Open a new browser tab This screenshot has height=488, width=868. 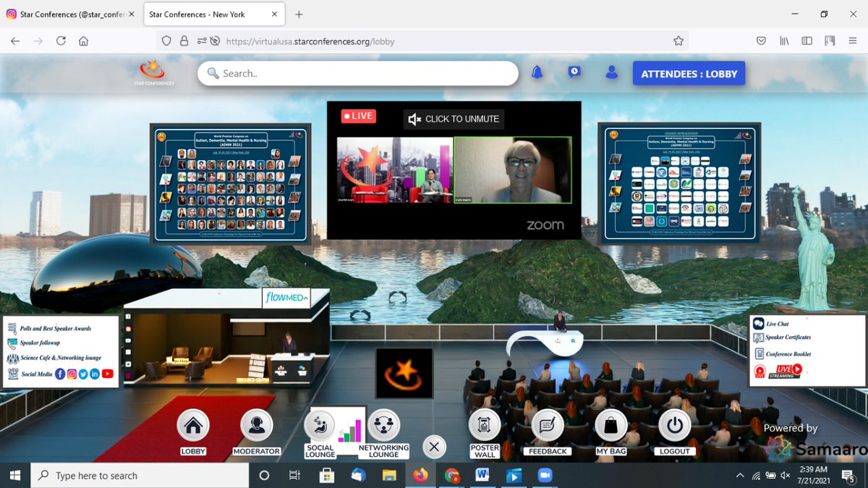[299, 14]
